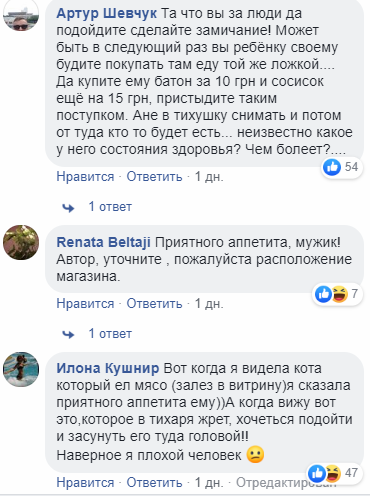This screenshot has height=496, width=370.
Task: Click the reply arrow icon under Renata's comment
Action: tap(68, 335)
